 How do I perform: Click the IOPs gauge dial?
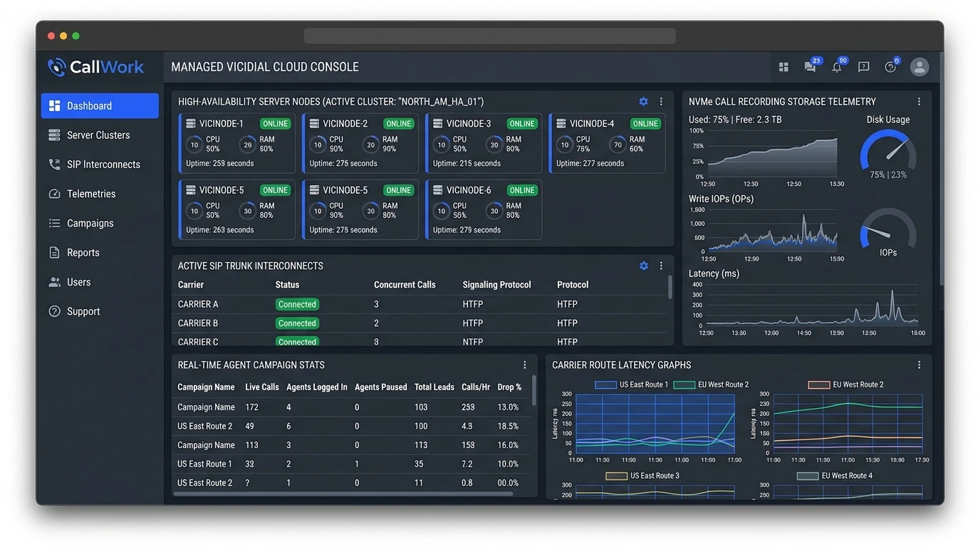point(888,229)
